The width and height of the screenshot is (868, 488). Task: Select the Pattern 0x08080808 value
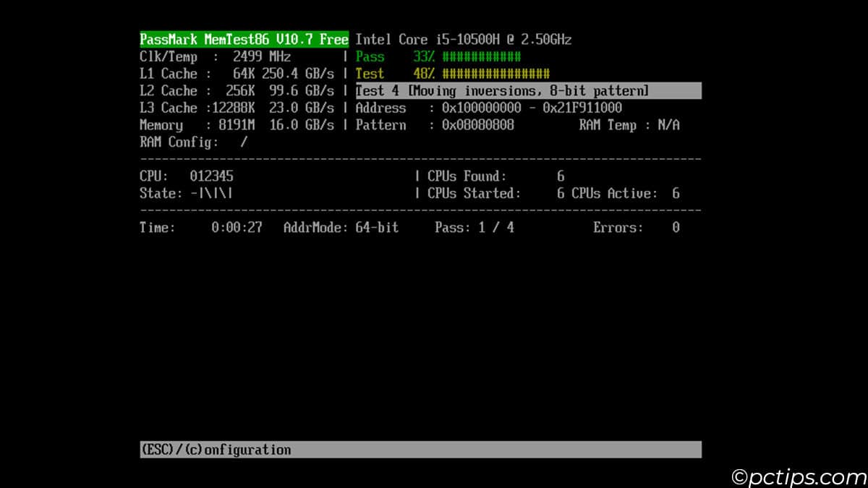point(479,125)
